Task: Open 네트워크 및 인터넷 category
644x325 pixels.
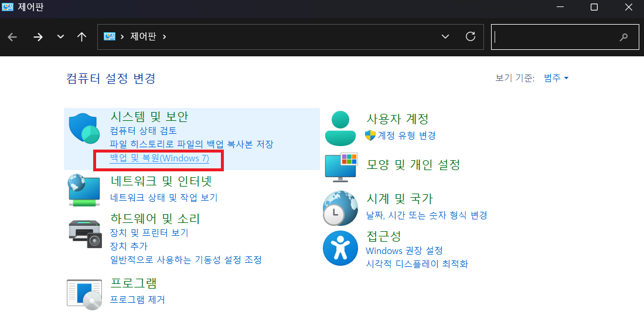Action: click(161, 181)
